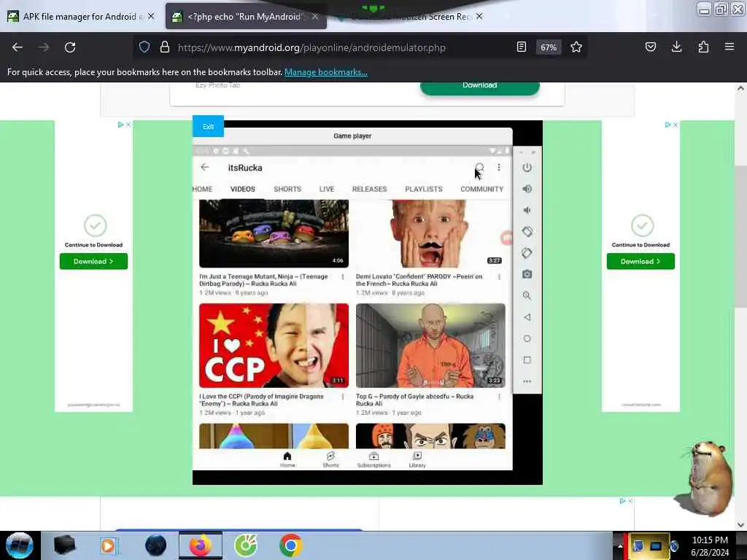Screen dimensions: 747x560
Task: Click the emulator power button icon
Action: 527,168
